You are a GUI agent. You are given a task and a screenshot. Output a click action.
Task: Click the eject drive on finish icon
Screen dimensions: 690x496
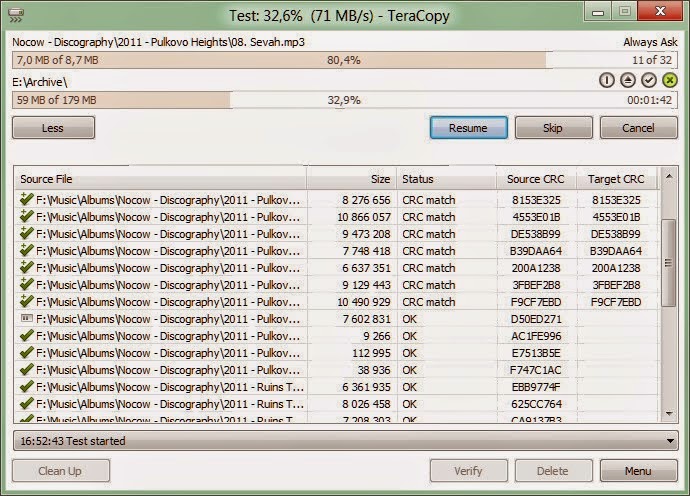[628, 80]
